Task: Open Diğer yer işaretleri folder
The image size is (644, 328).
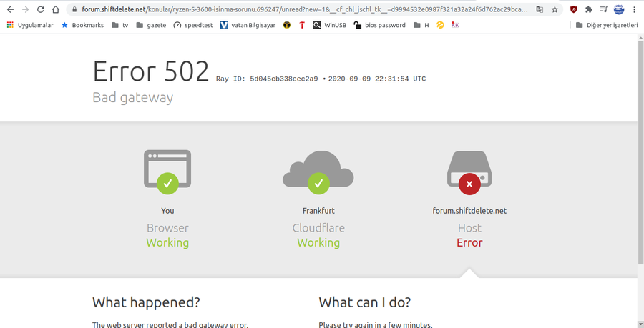Action: point(607,25)
